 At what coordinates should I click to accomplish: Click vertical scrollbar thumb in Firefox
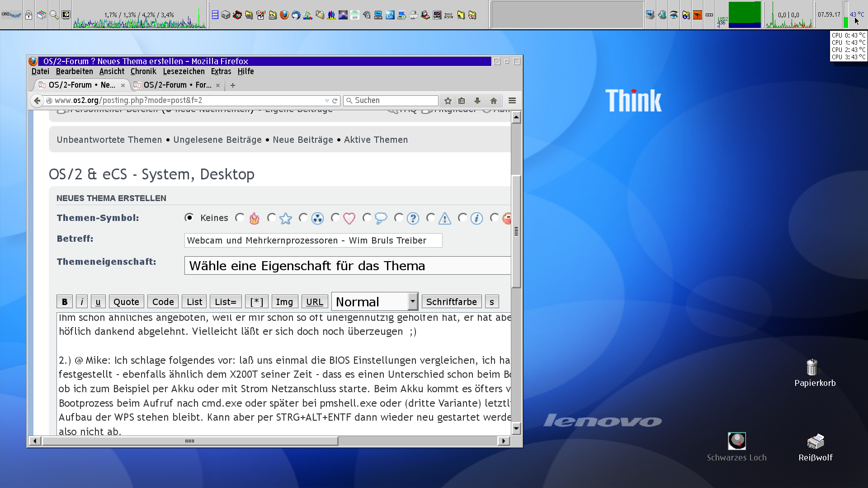(x=516, y=231)
